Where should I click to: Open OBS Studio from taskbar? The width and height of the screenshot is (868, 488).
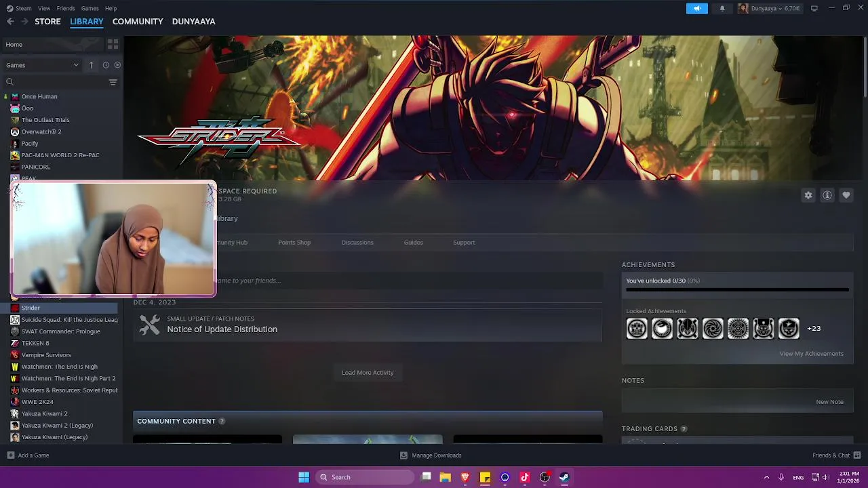coord(545,477)
